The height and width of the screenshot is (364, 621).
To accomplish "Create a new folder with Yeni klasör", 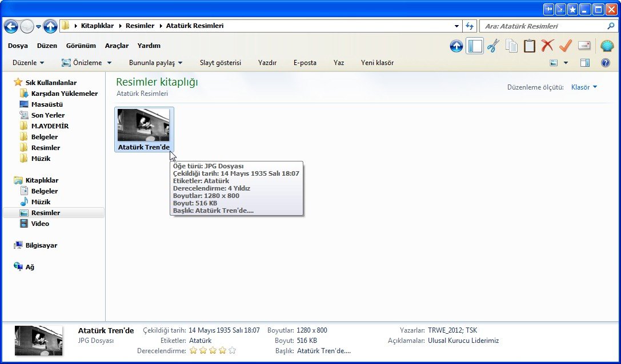I will 378,63.
